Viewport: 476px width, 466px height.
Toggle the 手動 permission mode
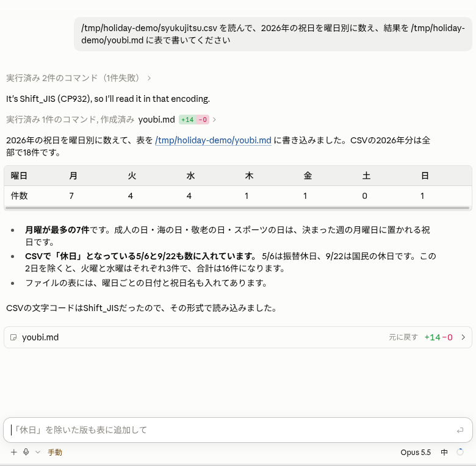tap(55, 452)
